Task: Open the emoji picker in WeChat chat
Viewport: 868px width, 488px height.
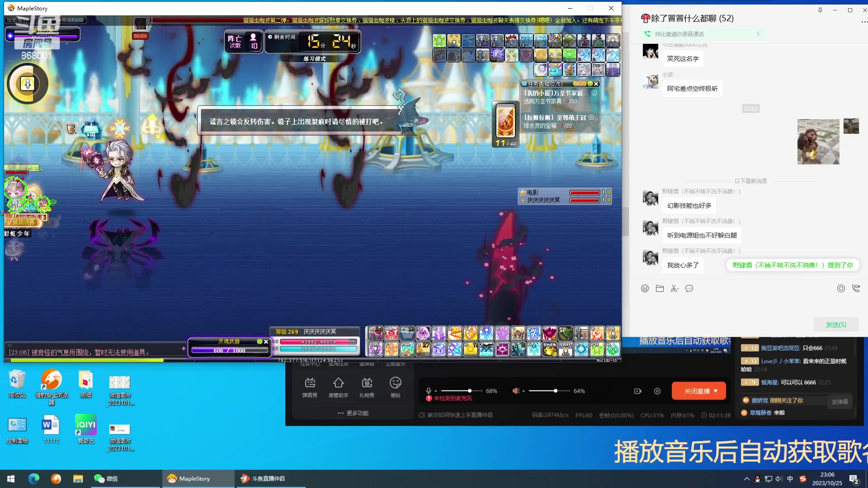Action: [645, 288]
